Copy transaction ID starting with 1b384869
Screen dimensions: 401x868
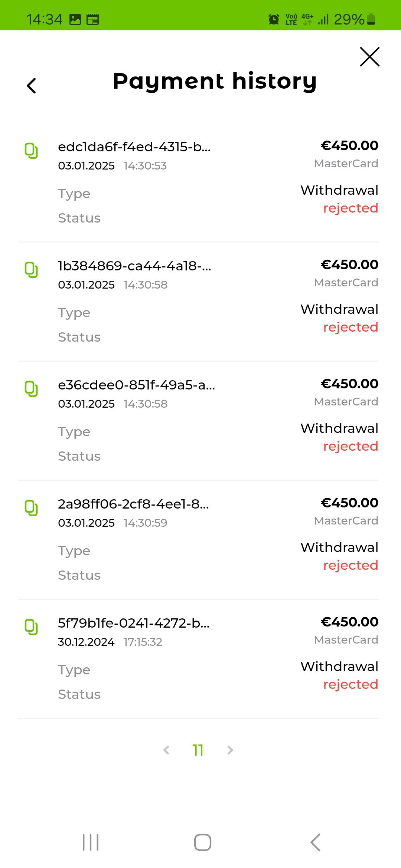click(31, 270)
